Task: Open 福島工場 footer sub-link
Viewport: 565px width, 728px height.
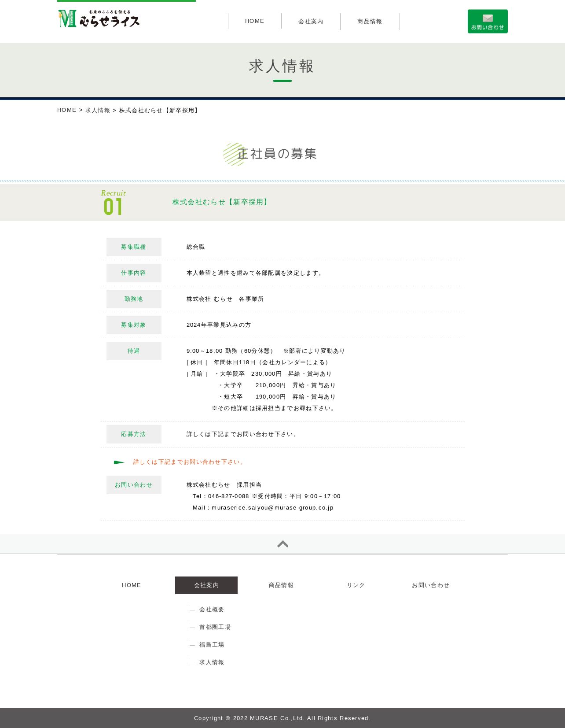Action: (212, 645)
